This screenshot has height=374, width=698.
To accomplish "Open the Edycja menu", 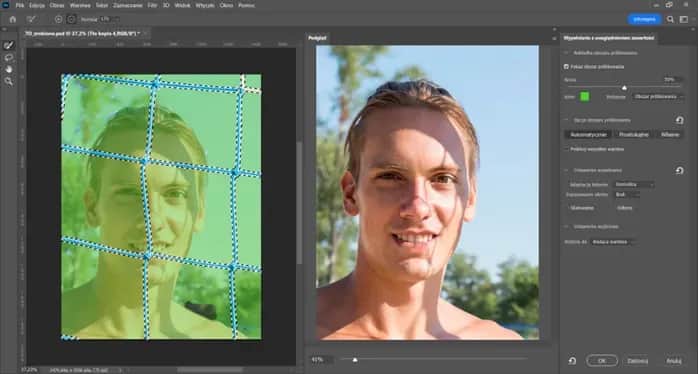I will [x=37, y=5].
